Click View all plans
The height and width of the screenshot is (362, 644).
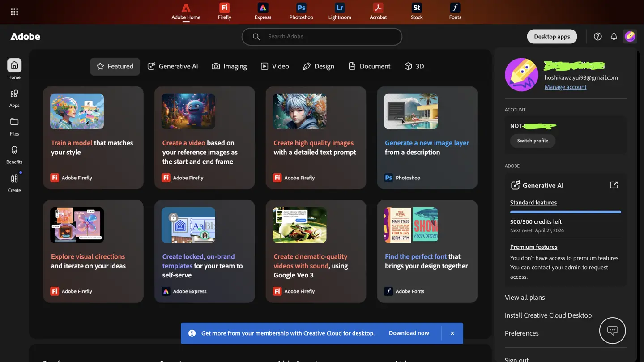click(x=525, y=298)
